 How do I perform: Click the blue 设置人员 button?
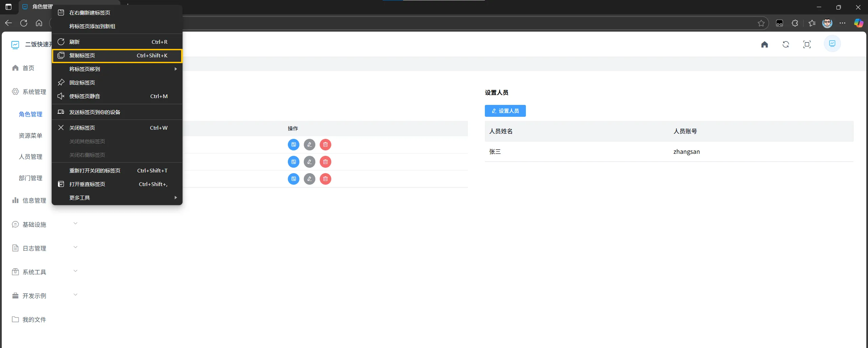tap(505, 111)
